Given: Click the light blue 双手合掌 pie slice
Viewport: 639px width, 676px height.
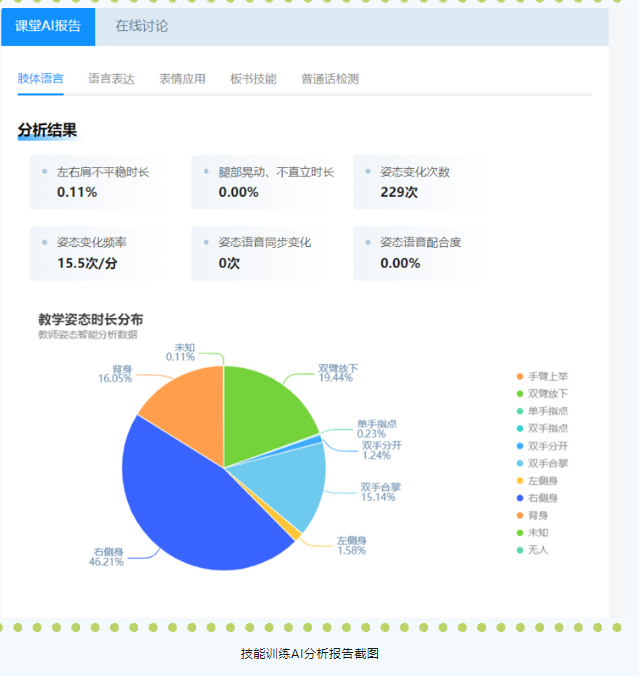Looking at the screenshot, I should click(292, 485).
